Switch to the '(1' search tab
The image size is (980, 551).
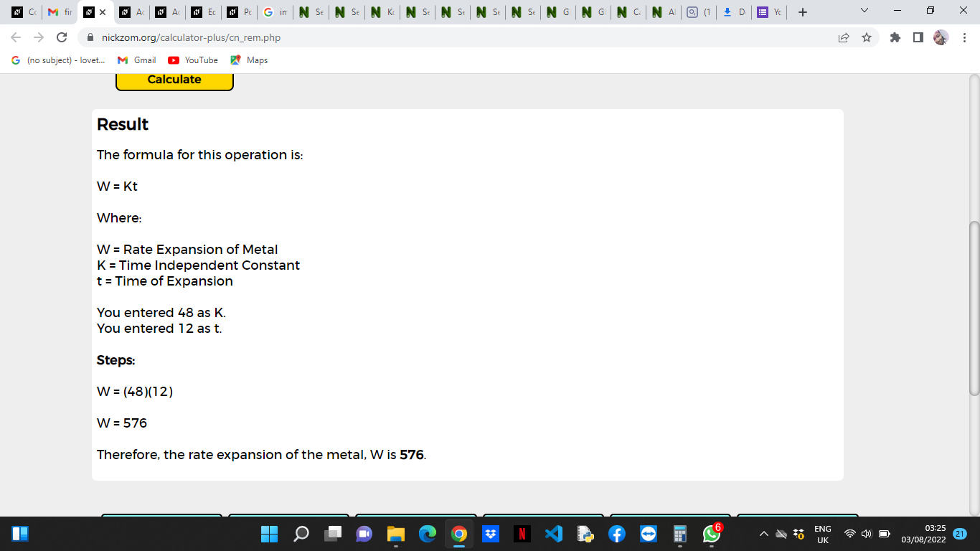point(699,12)
